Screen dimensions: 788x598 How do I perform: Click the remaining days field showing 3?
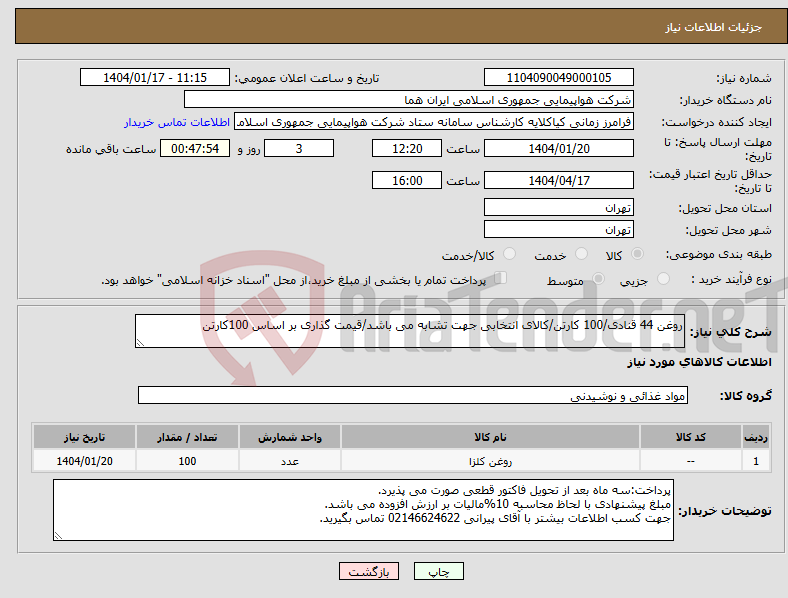(x=299, y=148)
